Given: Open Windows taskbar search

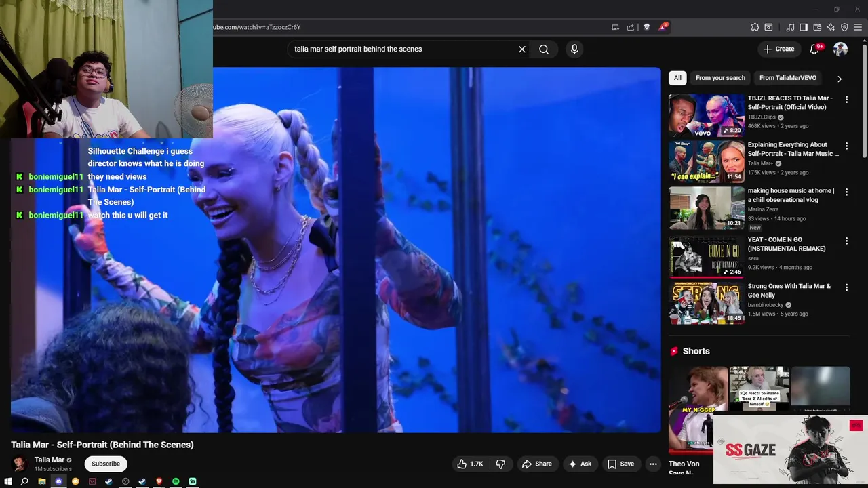Looking at the screenshot, I should coord(24,481).
